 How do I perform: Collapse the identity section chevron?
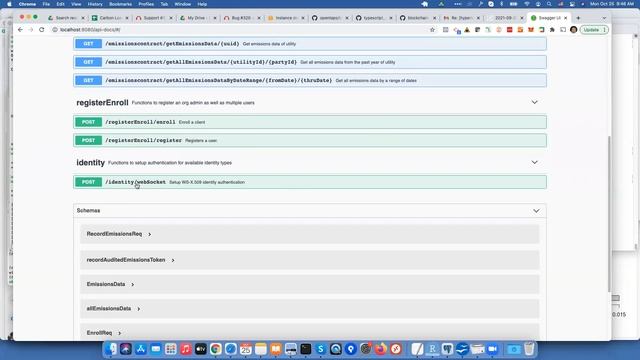534,162
